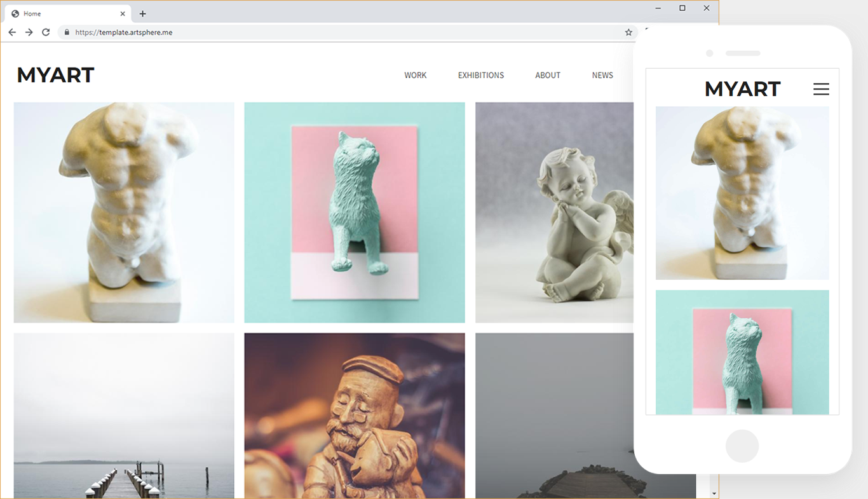The height and width of the screenshot is (499, 868).
Task: Open the mobile hamburger menu
Action: pos(821,89)
